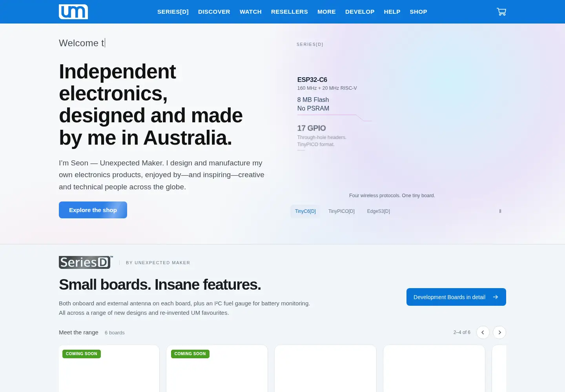The width and height of the screenshot is (565, 392).
Task: Click the 2–4 of 6 indicator
Action: coord(462,332)
